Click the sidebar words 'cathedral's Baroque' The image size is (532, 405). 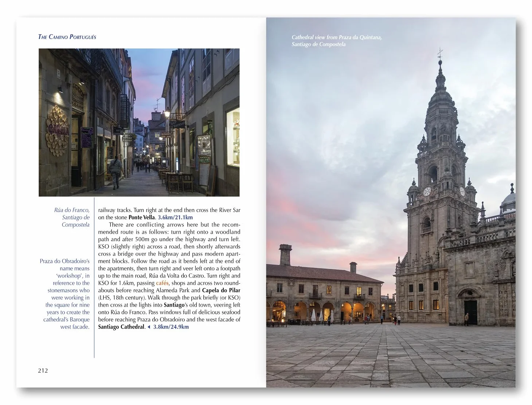[x=66, y=319]
